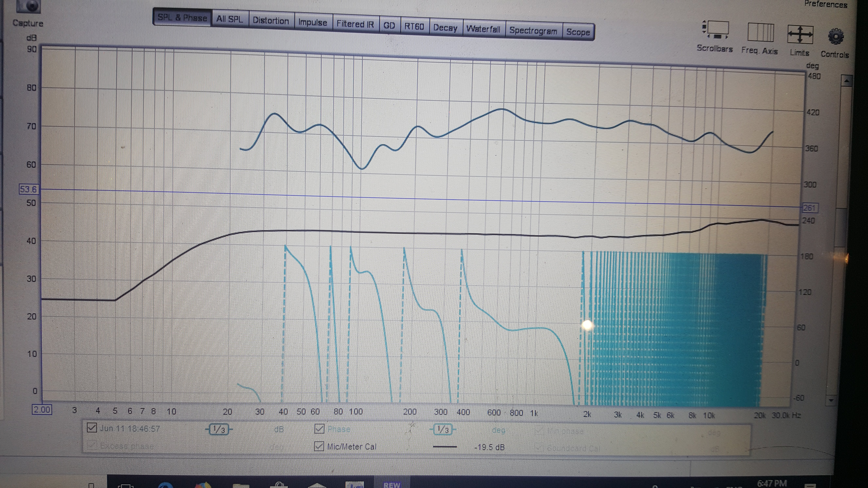Click the 6:47 PM taskbar clock
The image size is (868, 488).
(x=772, y=484)
